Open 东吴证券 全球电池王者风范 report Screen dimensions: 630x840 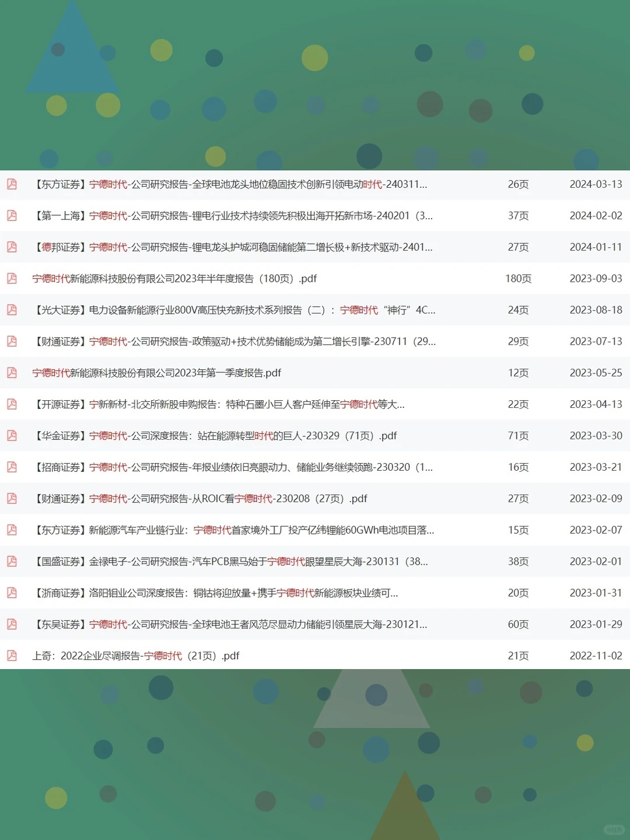coord(230,625)
